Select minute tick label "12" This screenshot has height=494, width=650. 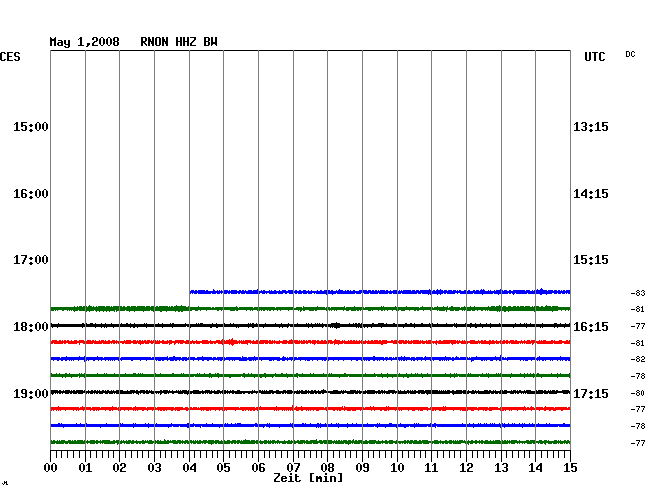[x=466, y=468]
